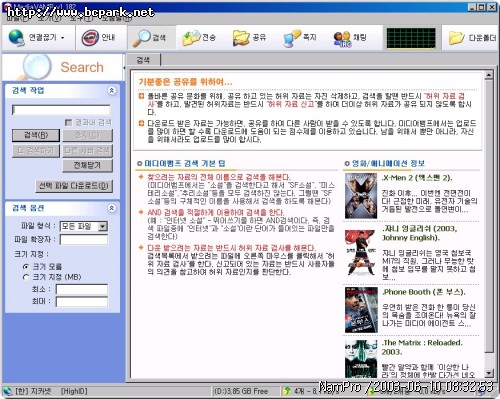The image size is (500, 399).
Task: Click the 영화/애니메이션 정보 heading
Action: coord(388,163)
